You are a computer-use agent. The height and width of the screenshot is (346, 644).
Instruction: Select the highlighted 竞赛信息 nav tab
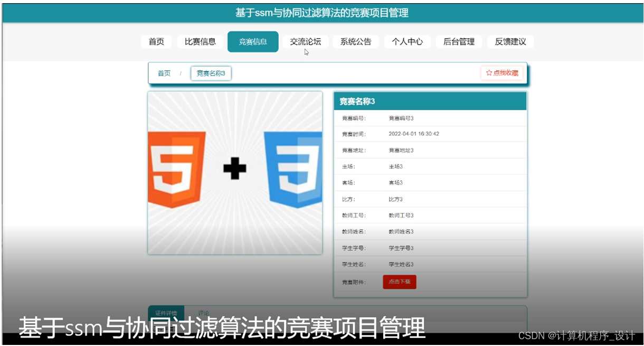253,42
